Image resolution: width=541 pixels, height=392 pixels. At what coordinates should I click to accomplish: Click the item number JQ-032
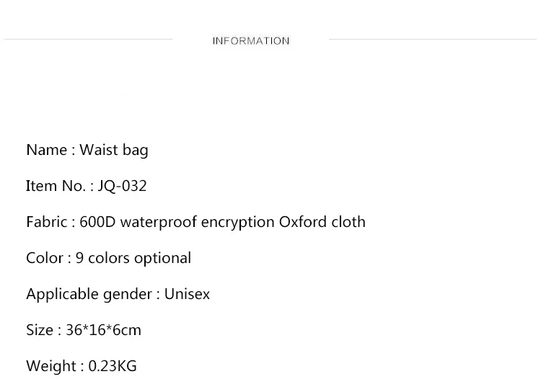123,187
